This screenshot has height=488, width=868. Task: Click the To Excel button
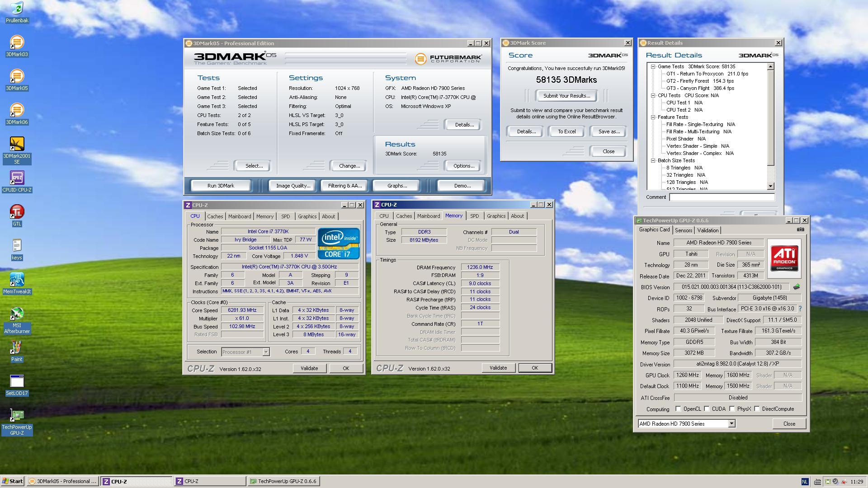(x=566, y=131)
